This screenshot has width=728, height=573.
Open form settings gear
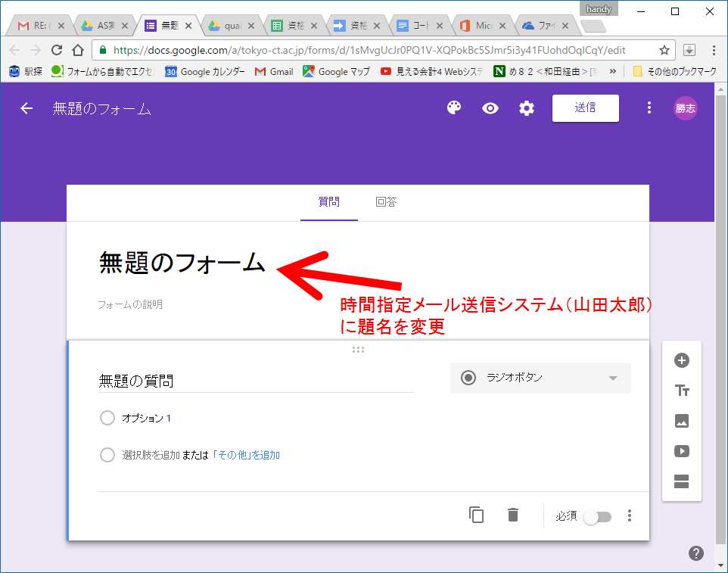coord(526,108)
